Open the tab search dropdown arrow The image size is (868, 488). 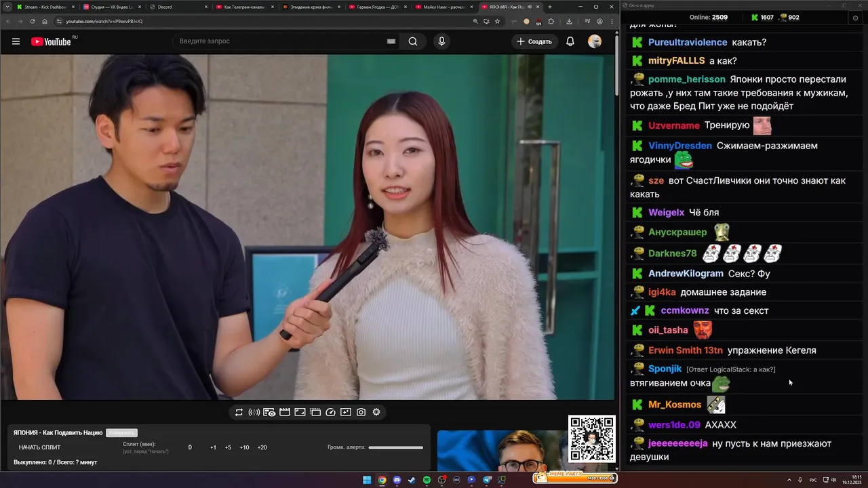pyautogui.click(x=6, y=7)
